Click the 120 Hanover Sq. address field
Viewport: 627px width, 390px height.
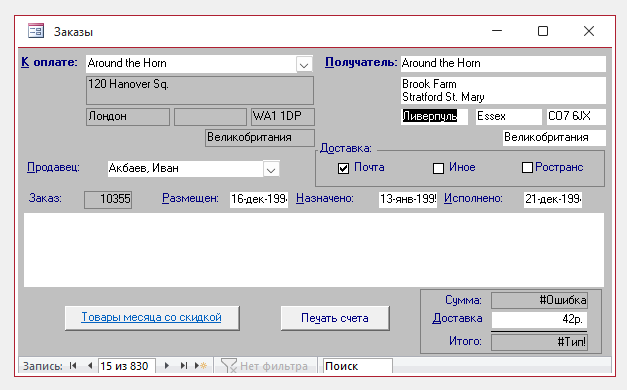pos(200,90)
